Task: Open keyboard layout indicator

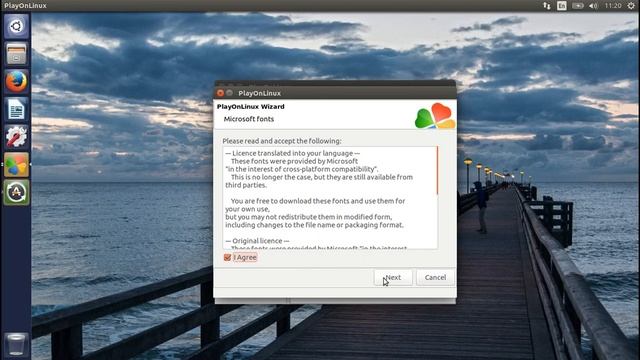Action: (x=562, y=6)
